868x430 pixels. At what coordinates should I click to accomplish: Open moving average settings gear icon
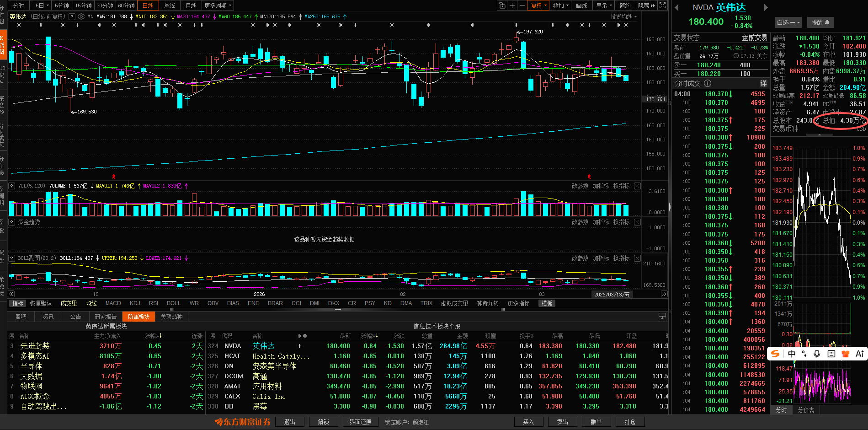tap(81, 16)
